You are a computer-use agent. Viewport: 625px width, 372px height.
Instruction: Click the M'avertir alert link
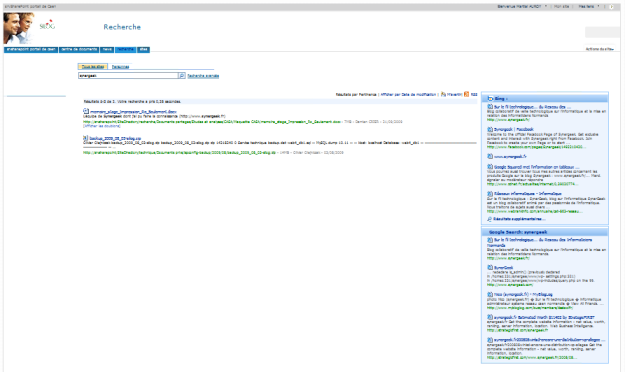click(x=454, y=94)
